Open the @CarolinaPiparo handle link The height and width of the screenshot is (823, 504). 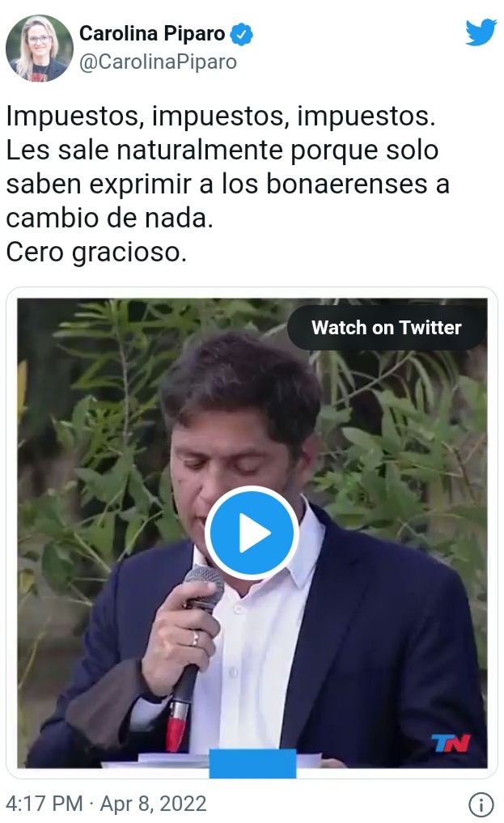[158, 62]
